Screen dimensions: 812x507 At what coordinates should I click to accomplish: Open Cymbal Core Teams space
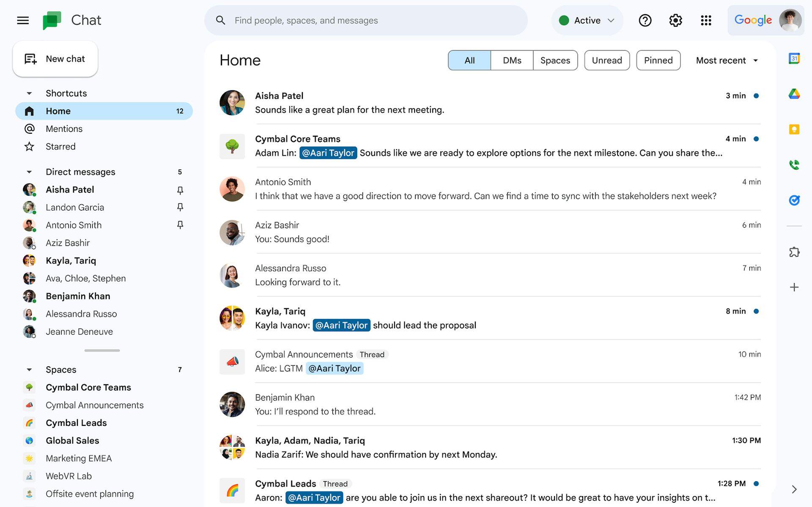(88, 386)
